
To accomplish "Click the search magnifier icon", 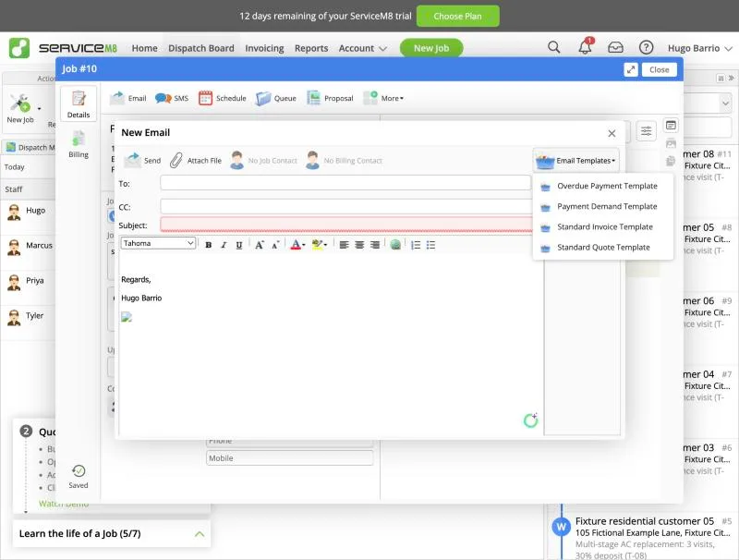I will (553, 47).
